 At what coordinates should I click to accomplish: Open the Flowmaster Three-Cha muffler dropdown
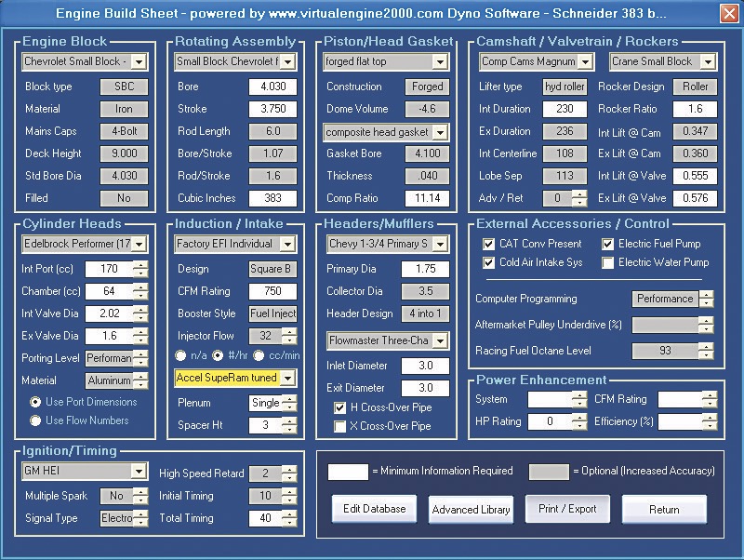(440, 340)
